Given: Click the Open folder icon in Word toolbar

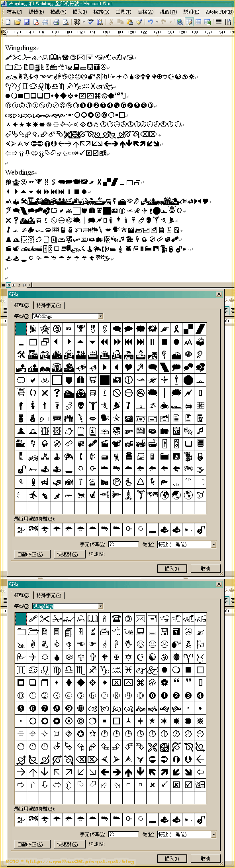Looking at the screenshot, I should coord(18,22).
